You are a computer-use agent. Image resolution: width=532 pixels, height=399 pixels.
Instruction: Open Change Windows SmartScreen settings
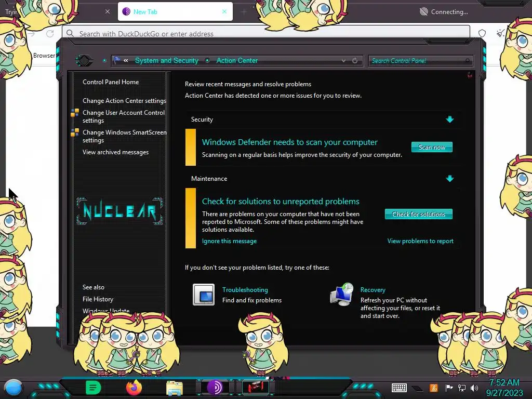[125, 136]
